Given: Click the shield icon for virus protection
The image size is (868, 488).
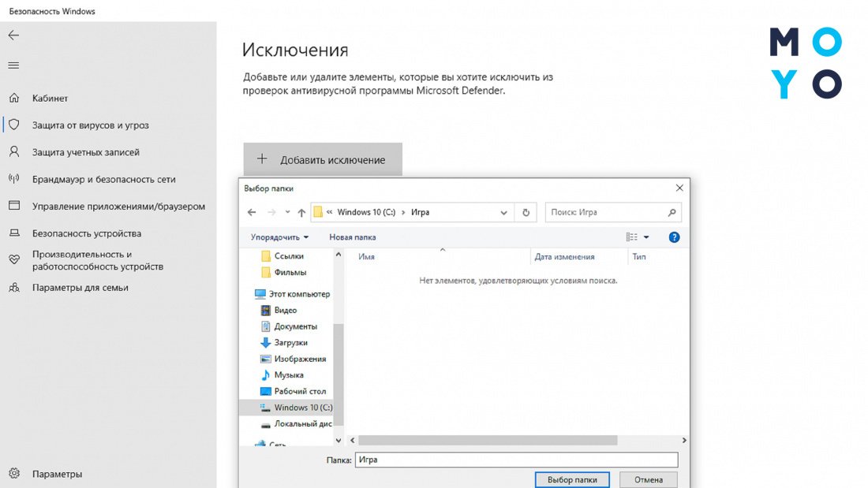Looking at the screenshot, I should 14,125.
